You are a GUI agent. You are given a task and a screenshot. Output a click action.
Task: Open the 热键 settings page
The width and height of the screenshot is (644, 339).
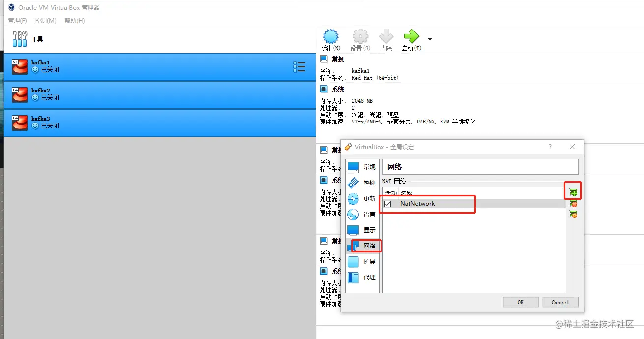click(x=362, y=183)
